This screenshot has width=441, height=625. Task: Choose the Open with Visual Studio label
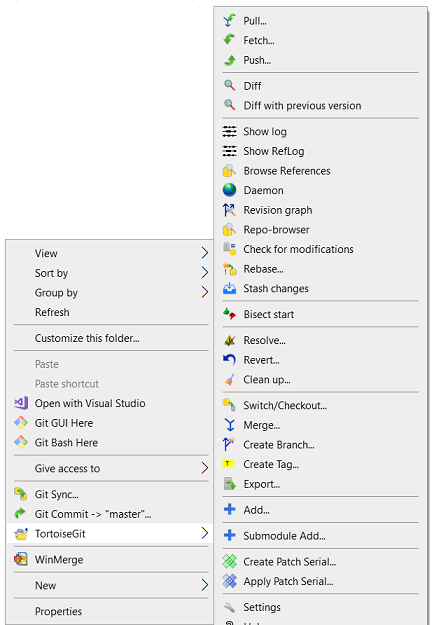coord(90,403)
